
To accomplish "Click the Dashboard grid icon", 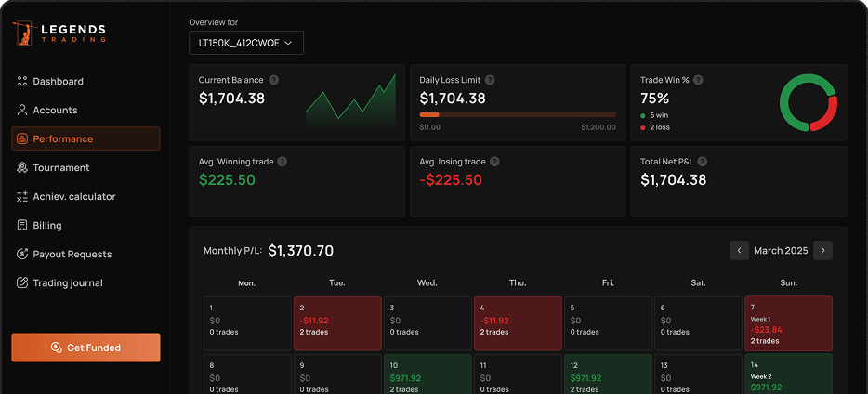I will [22, 82].
